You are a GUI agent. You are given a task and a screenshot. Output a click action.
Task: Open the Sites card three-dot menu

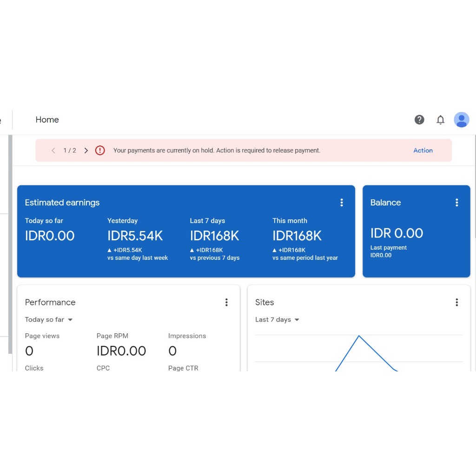pyautogui.click(x=456, y=302)
